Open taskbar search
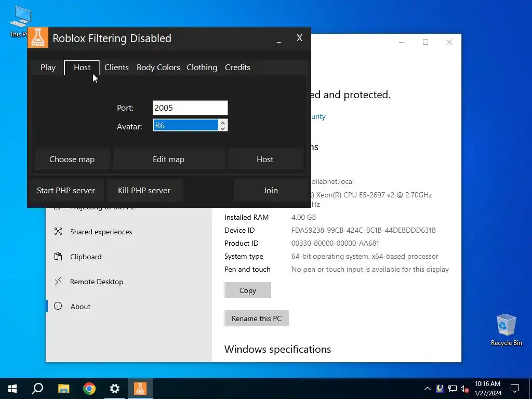The image size is (532, 399). [x=37, y=389]
